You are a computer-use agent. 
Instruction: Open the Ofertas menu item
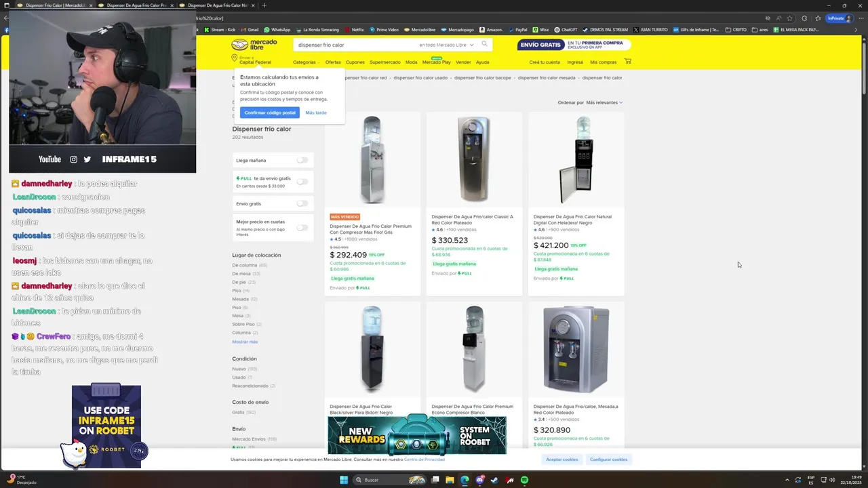333,62
